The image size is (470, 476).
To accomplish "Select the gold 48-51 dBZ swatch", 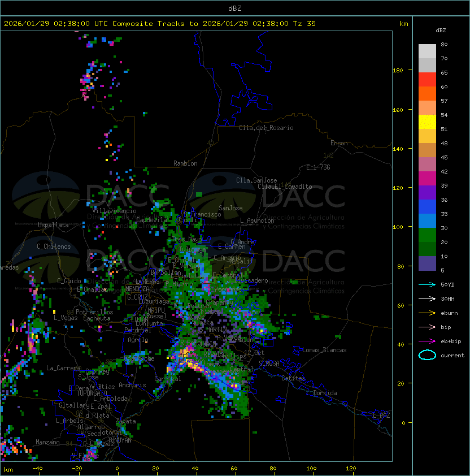I will point(427,136).
